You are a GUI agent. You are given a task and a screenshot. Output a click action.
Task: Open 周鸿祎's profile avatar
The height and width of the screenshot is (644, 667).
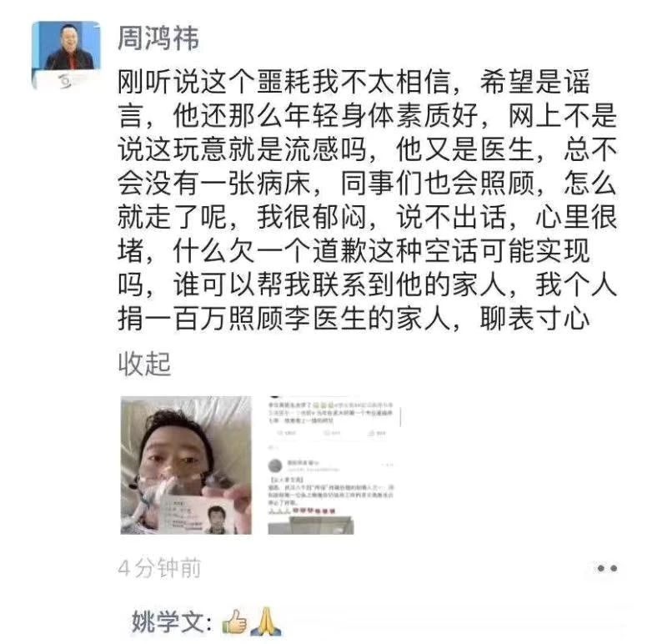click(67, 55)
